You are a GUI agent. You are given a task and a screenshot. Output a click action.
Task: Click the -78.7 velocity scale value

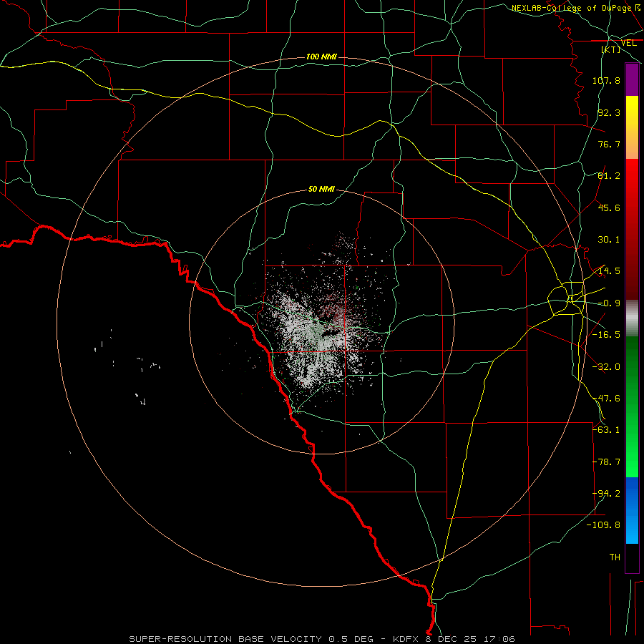pyautogui.click(x=606, y=462)
